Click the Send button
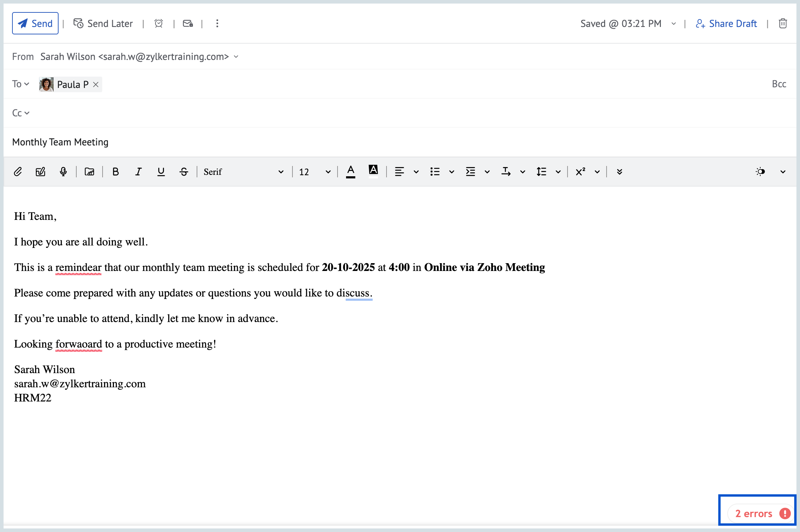 [35, 23]
